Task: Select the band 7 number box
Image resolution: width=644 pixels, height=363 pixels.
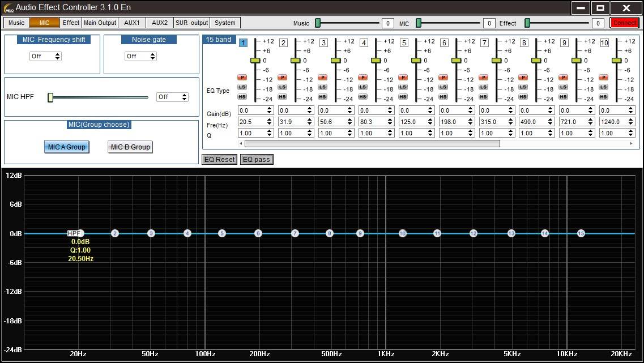Action: click(x=485, y=42)
